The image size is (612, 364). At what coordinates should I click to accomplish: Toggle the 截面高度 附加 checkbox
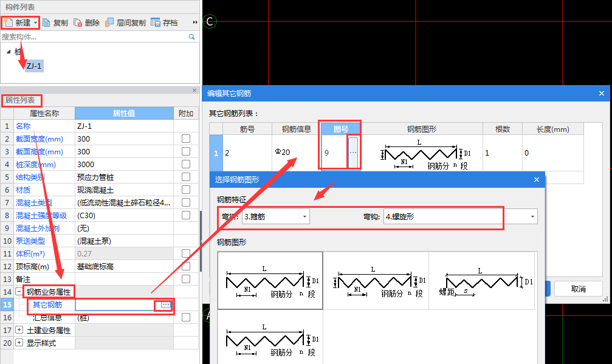coord(186,151)
